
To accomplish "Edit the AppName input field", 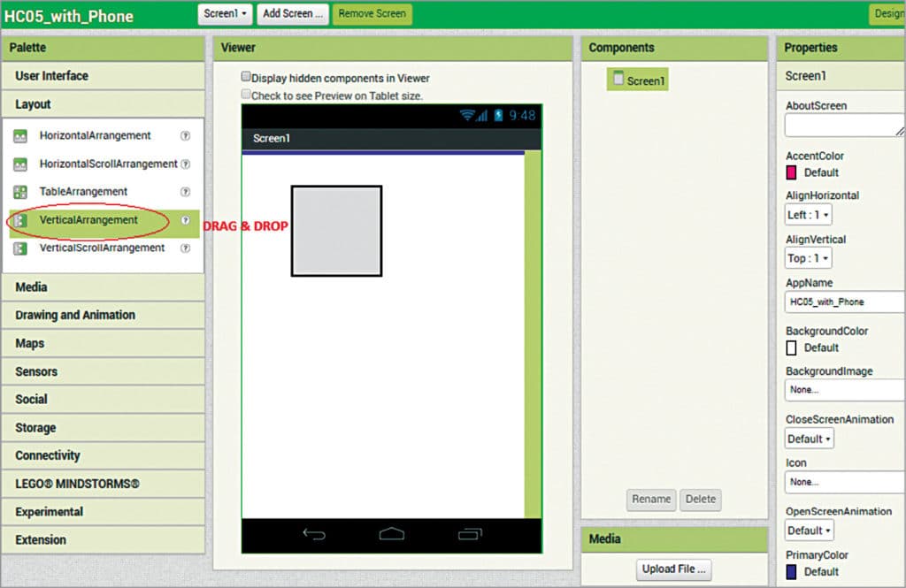I will 841,302.
